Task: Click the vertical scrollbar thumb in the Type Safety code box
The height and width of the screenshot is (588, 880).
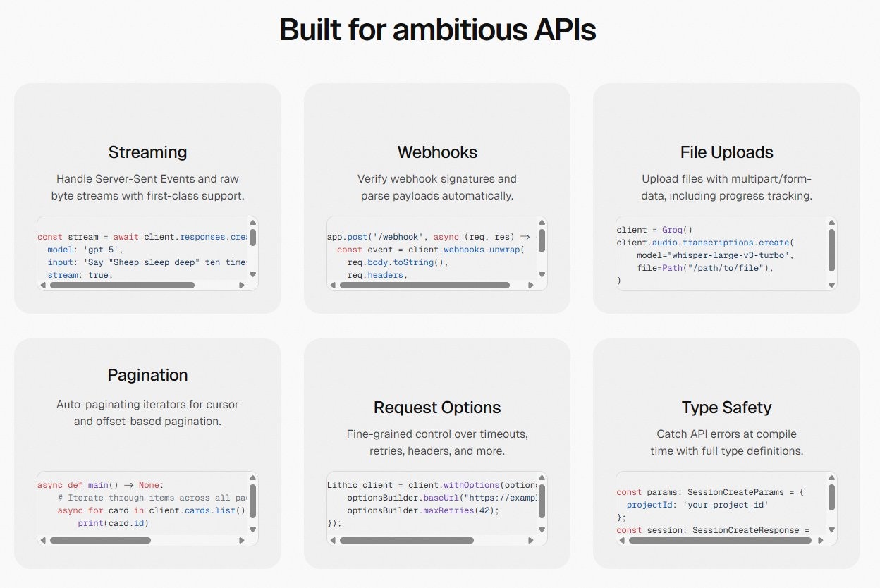Action: click(x=831, y=497)
